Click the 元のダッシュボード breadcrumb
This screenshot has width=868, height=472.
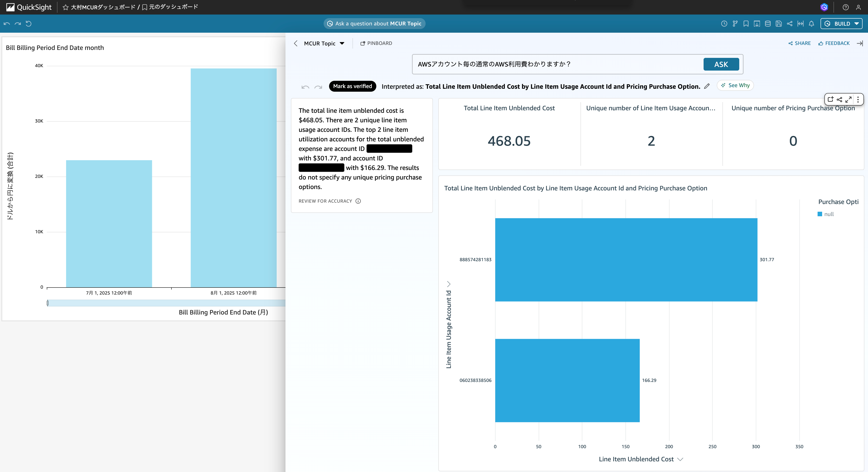[x=174, y=7]
